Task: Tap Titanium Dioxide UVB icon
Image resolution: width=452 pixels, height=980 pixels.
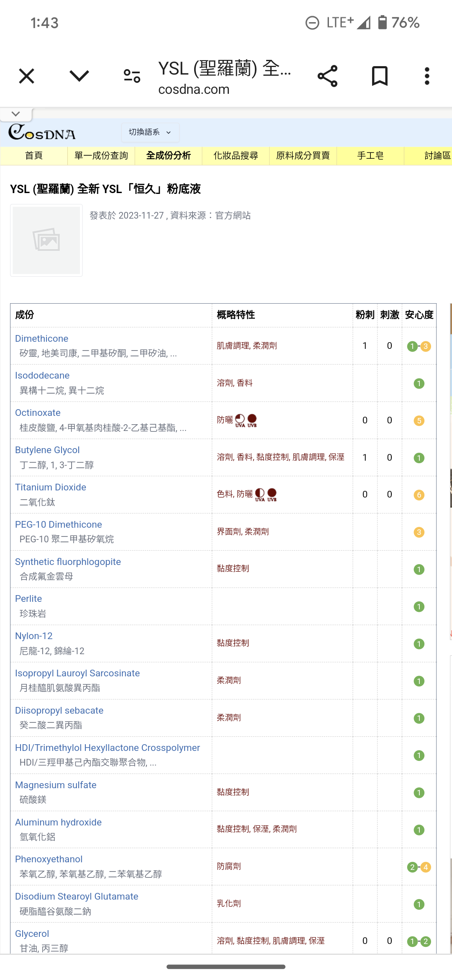Action: pos(272,495)
